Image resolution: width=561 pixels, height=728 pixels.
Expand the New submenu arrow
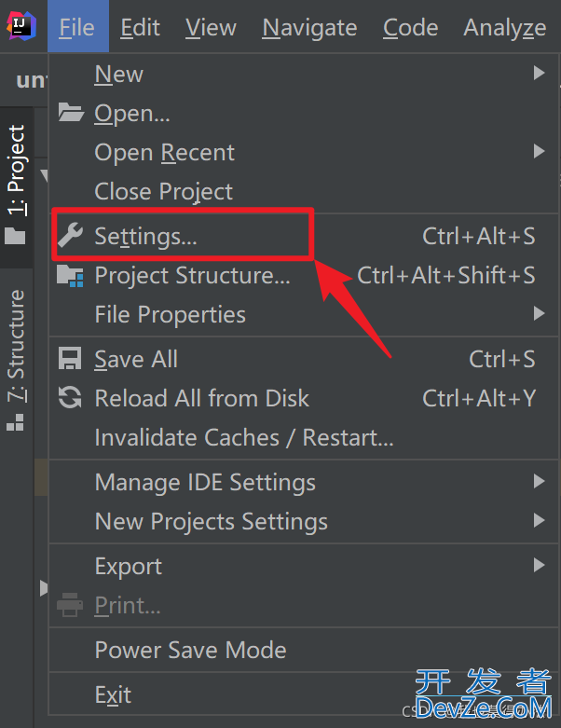(x=539, y=73)
